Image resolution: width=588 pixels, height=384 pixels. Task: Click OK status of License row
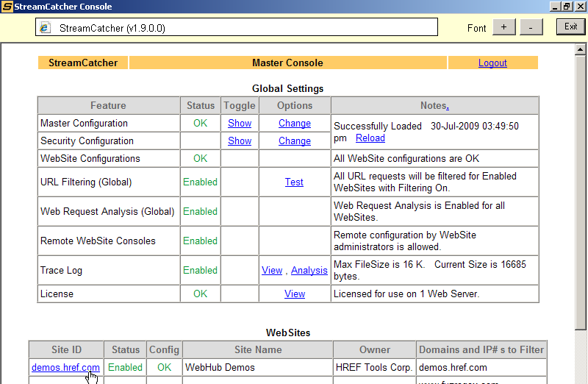[200, 294]
